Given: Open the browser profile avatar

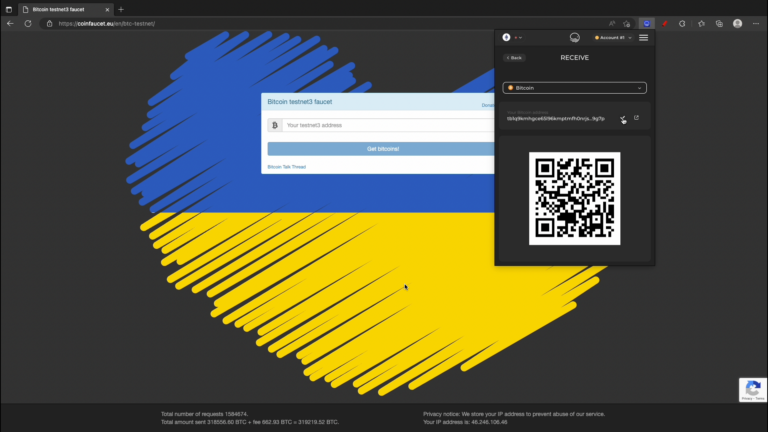Looking at the screenshot, I should (737, 24).
